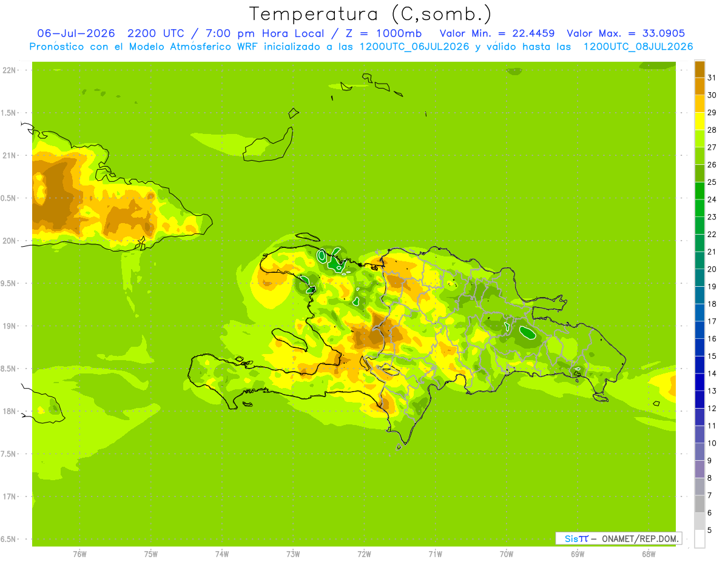Click legend value "16"
The height and width of the screenshot is (562, 728).
tap(712, 338)
